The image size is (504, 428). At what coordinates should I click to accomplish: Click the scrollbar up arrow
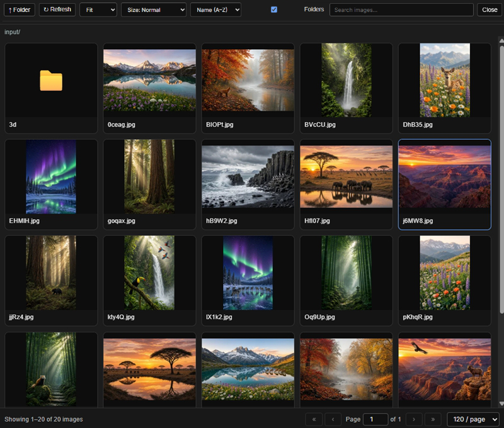tap(501, 41)
